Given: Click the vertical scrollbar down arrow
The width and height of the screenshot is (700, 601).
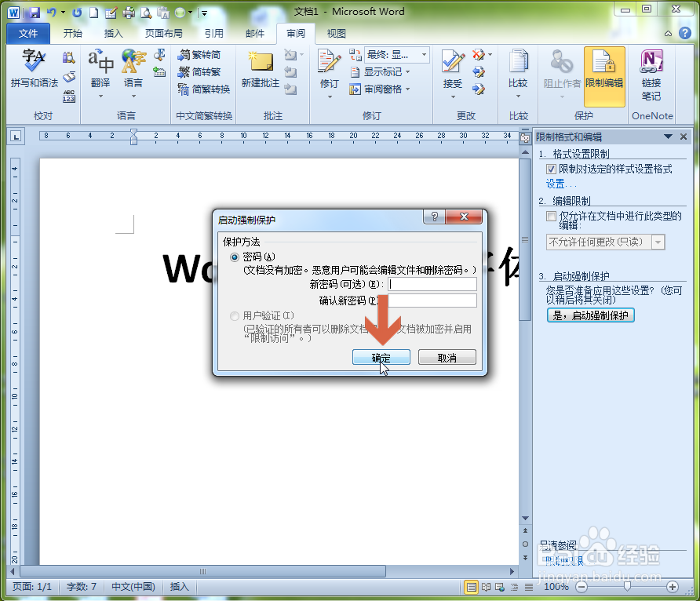Looking at the screenshot, I should (525, 518).
